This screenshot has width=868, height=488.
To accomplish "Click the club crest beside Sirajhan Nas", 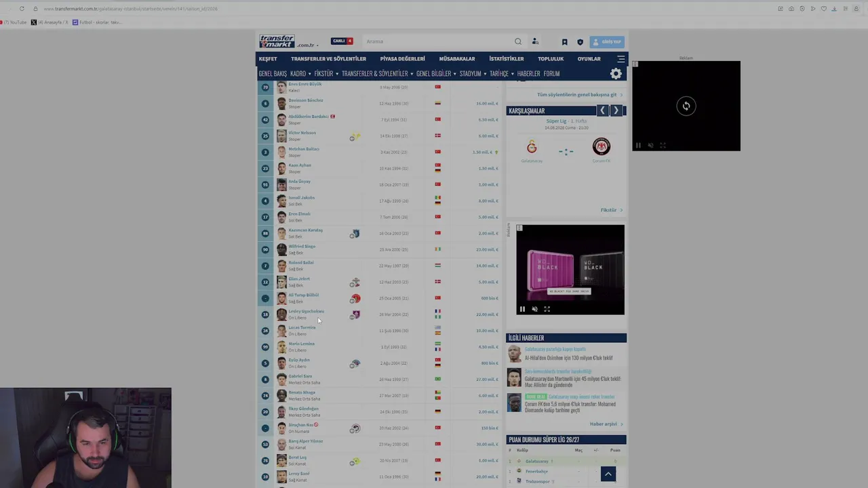I will (x=355, y=429).
